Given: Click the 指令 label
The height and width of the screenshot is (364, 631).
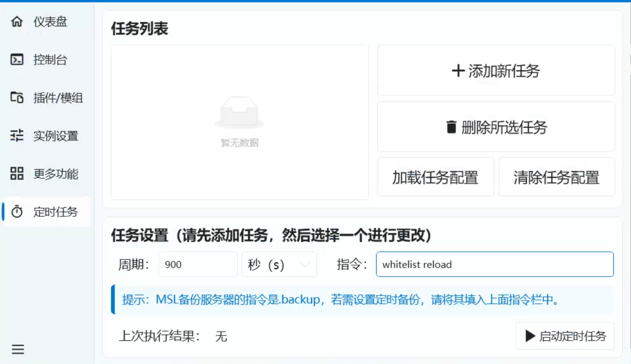Looking at the screenshot, I should (352, 265).
